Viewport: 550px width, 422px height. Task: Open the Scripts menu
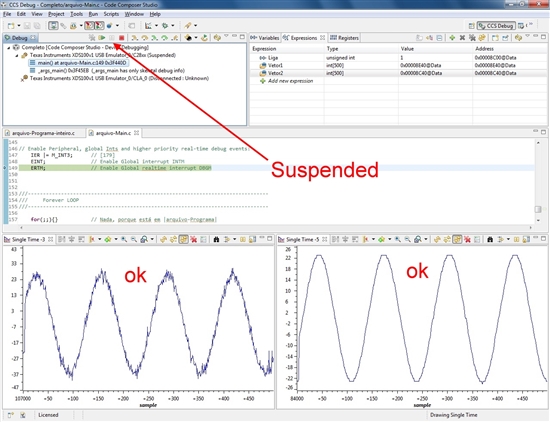tap(111, 14)
